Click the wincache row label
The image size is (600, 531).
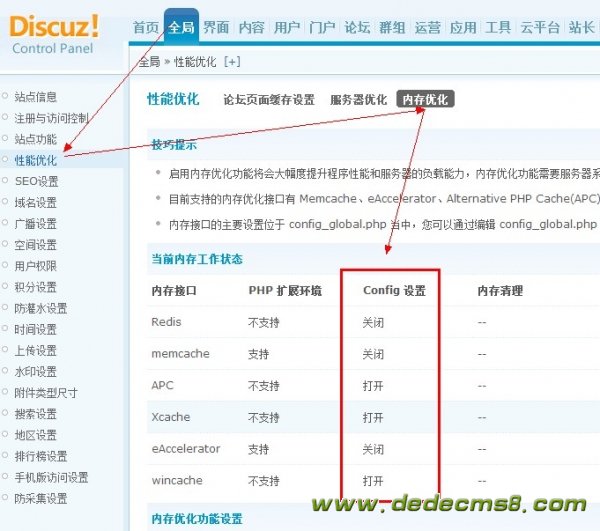tap(177, 481)
